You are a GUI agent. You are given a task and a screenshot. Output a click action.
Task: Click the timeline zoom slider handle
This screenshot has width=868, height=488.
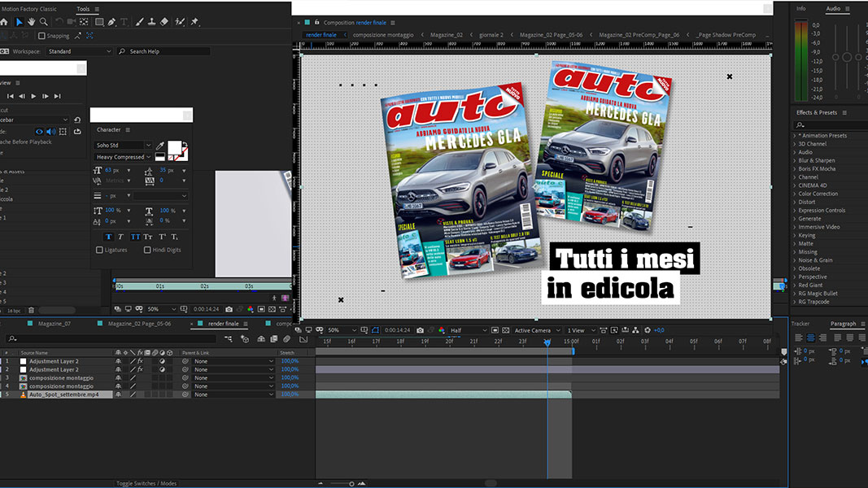(351, 484)
